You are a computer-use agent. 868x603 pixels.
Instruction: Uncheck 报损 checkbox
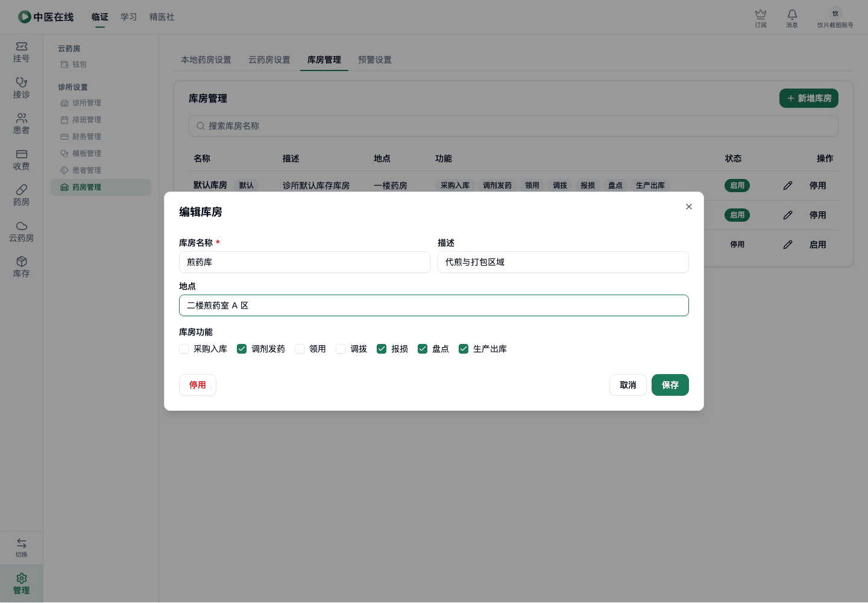click(x=382, y=349)
